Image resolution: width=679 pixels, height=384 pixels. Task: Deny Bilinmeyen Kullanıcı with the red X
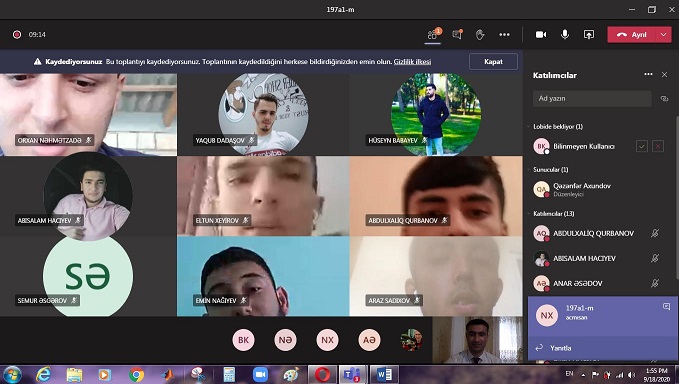click(x=658, y=146)
